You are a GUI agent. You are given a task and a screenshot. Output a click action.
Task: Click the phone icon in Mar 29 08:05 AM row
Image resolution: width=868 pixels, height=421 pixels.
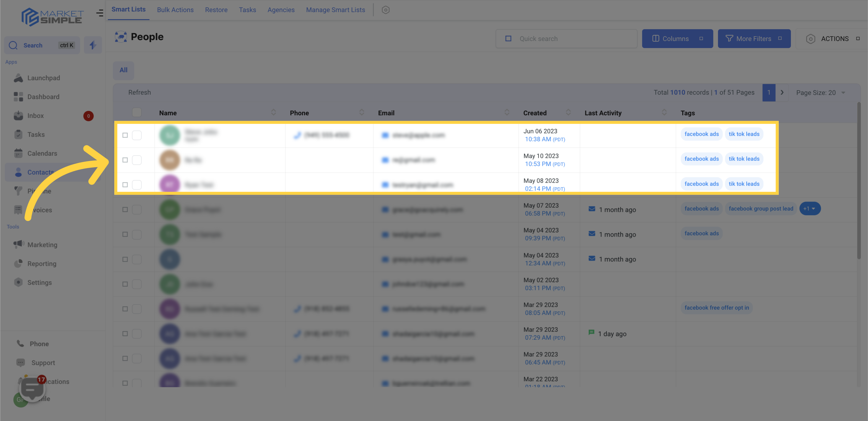[297, 309]
